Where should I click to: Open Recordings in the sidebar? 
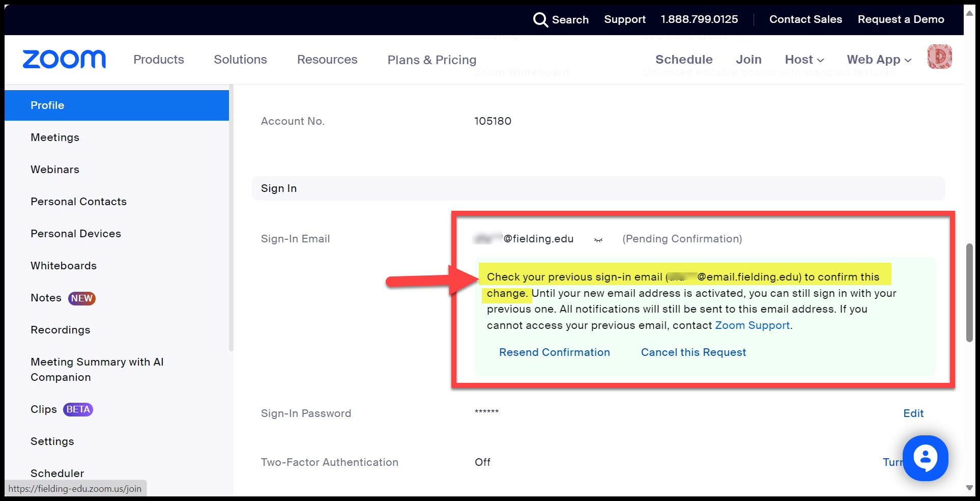[61, 330]
